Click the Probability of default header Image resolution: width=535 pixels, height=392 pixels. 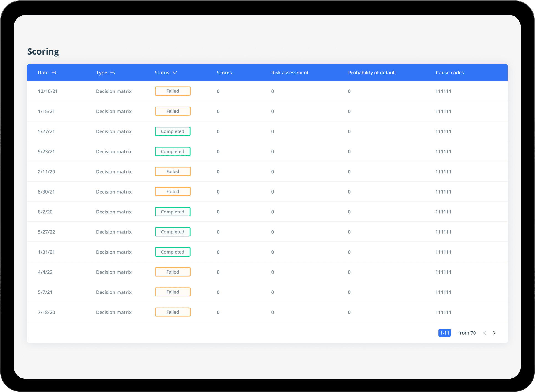(x=372, y=73)
